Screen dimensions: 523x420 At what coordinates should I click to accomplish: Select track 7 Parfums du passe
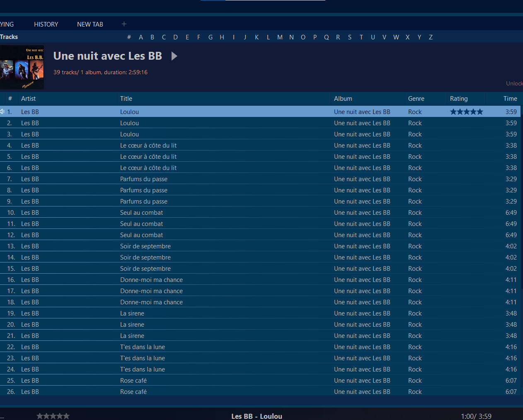[x=260, y=179]
